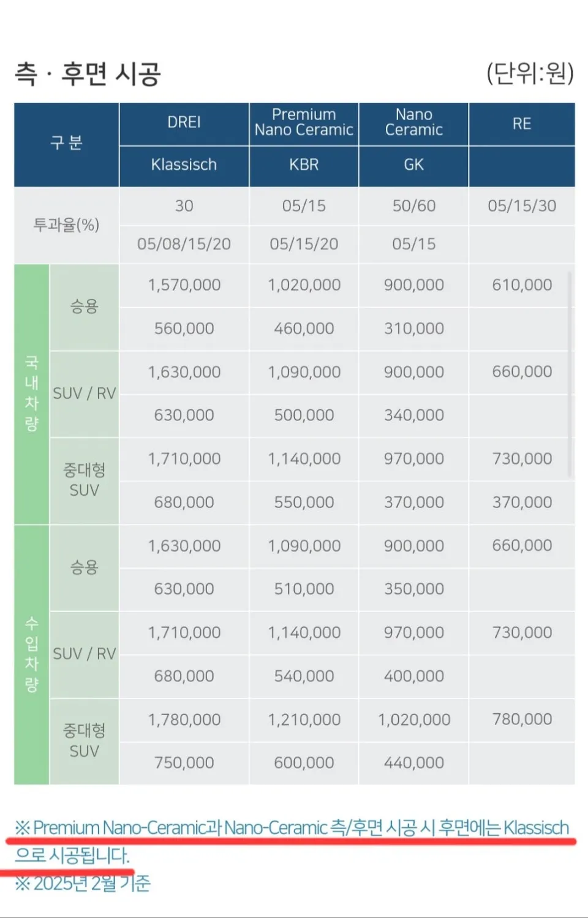Click the 1,020,000 price in Nano Ceramic column

[414, 720]
